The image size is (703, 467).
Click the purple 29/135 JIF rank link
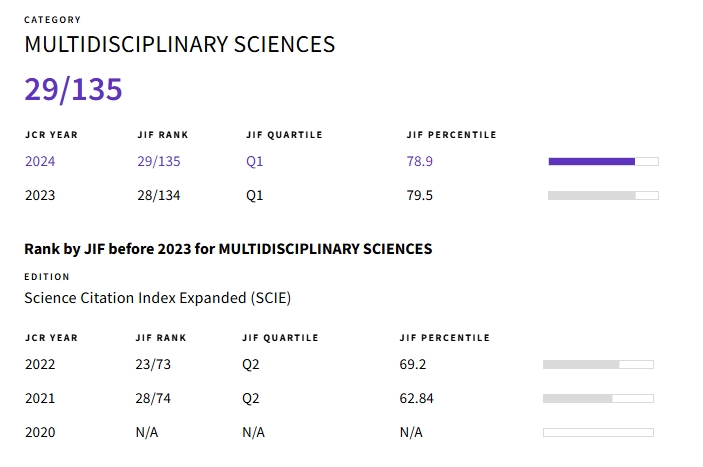pyautogui.click(x=159, y=161)
